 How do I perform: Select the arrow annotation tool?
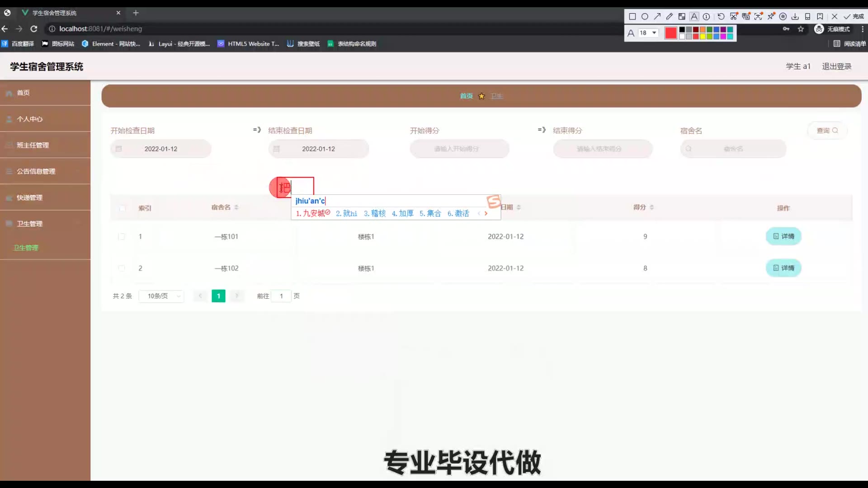click(x=657, y=17)
